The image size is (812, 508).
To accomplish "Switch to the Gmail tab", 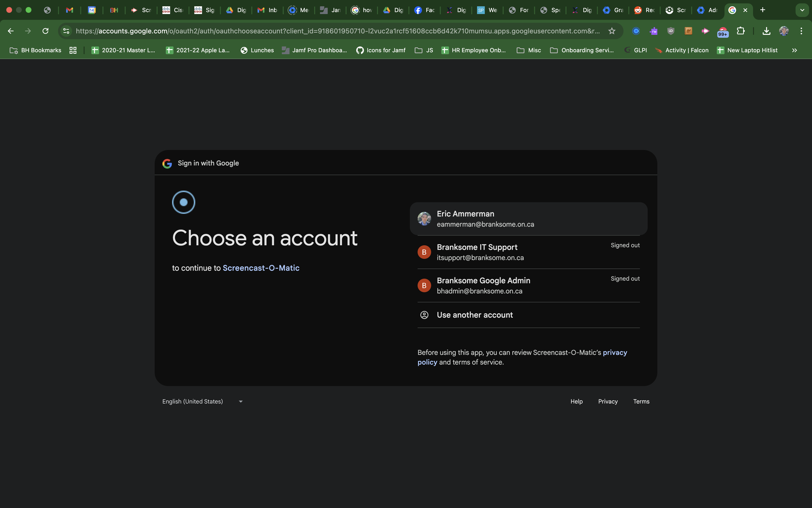I will tap(69, 10).
